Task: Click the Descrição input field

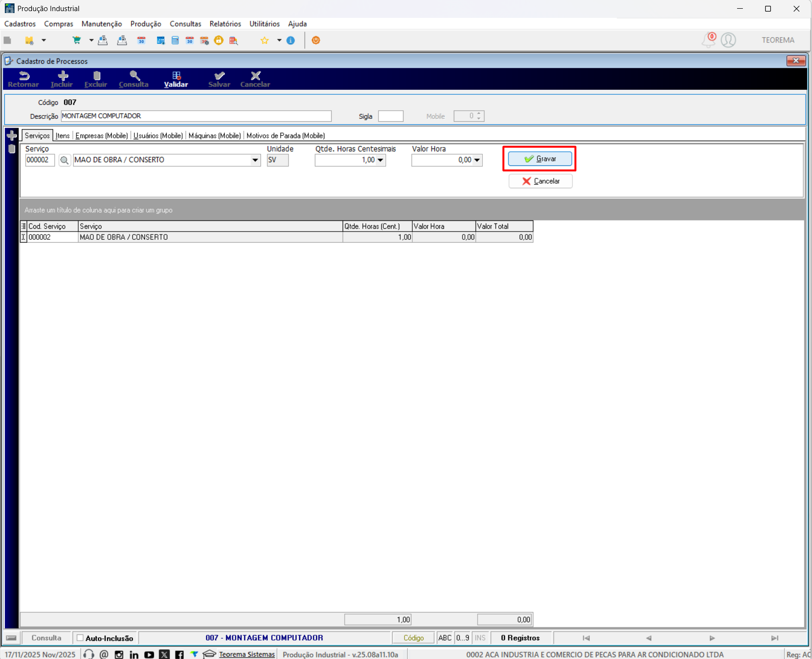Action: (x=196, y=116)
